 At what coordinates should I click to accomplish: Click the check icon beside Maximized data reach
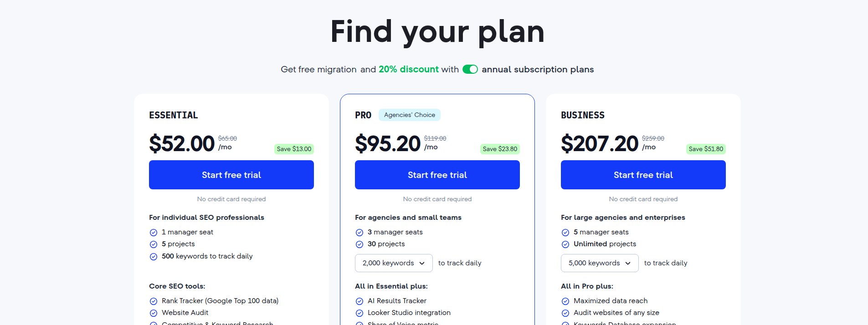coord(565,301)
